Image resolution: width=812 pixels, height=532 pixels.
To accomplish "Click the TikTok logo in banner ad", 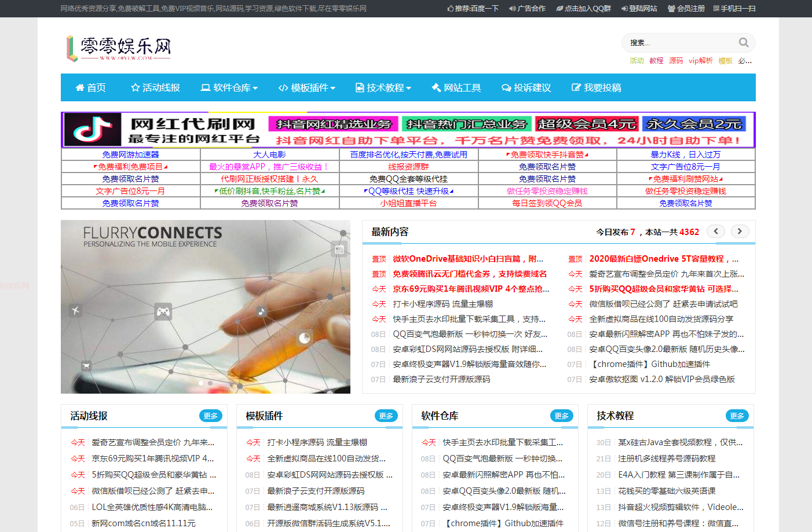I will (93, 129).
